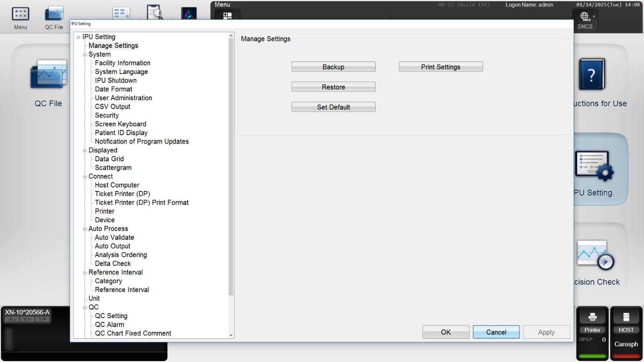644x362 pixels.
Task: Collapse the root IPU Setting node
Action: click(78, 37)
